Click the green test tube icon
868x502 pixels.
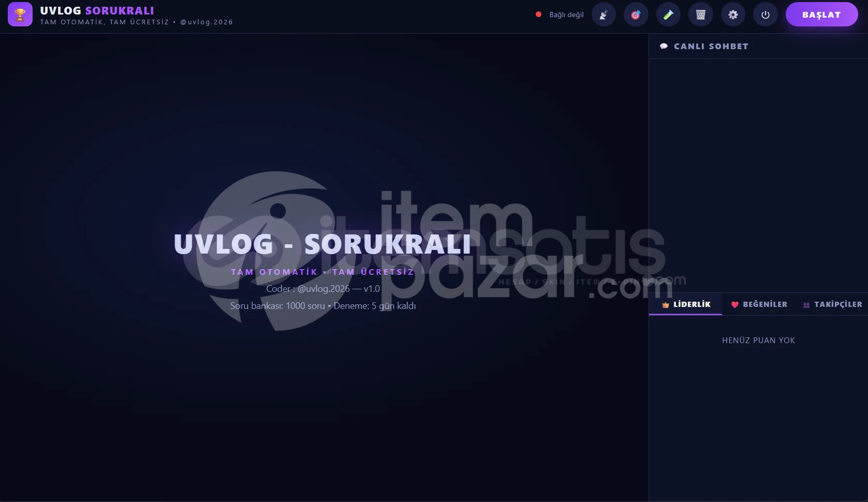(x=668, y=14)
